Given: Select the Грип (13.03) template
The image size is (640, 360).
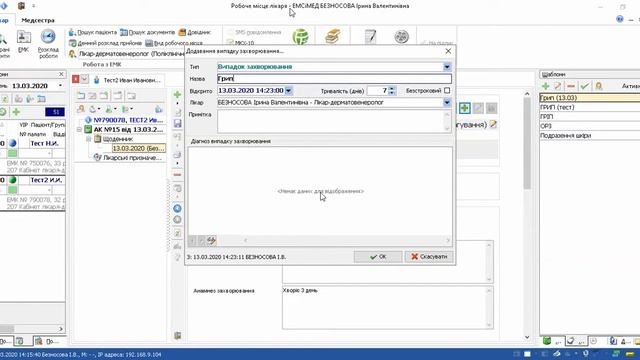Looking at the screenshot, I should 590,98.
